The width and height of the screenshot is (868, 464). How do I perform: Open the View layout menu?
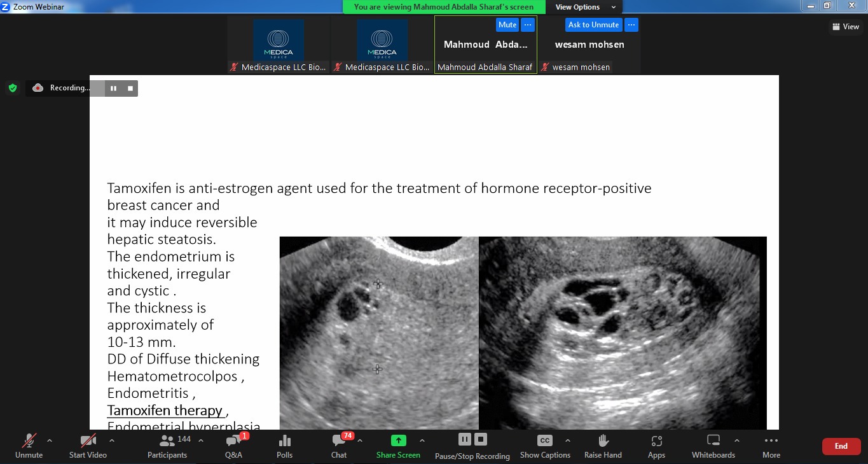[x=846, y=27]
